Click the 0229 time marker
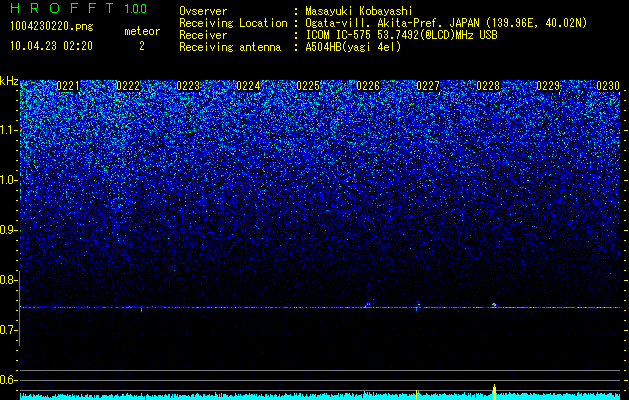Viewport: 629px width, 400px height. click(x=548, y=86)
